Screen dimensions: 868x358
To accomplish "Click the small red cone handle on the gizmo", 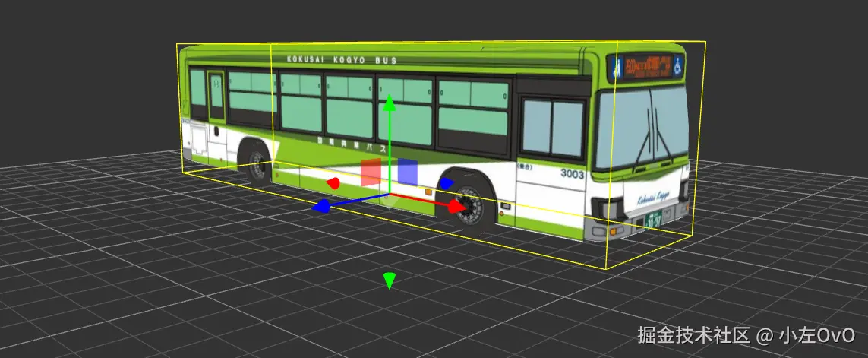I will point(333,183).
